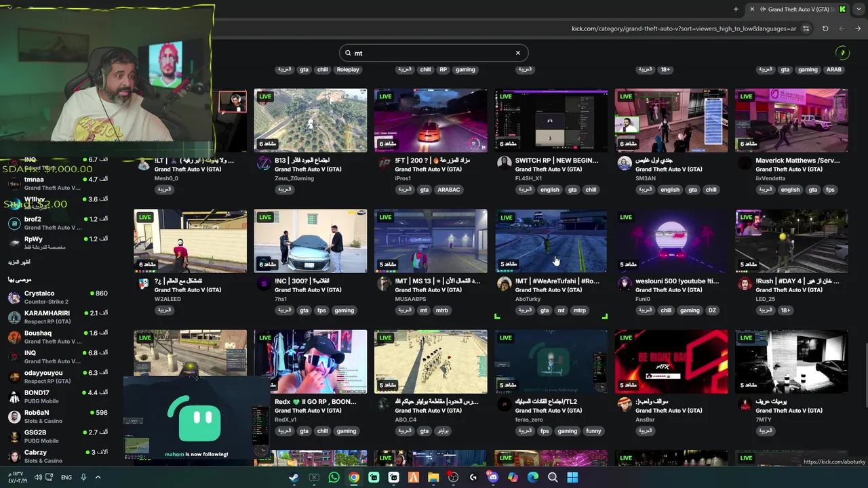Open a new browser tab

click(x=736, y=9)
